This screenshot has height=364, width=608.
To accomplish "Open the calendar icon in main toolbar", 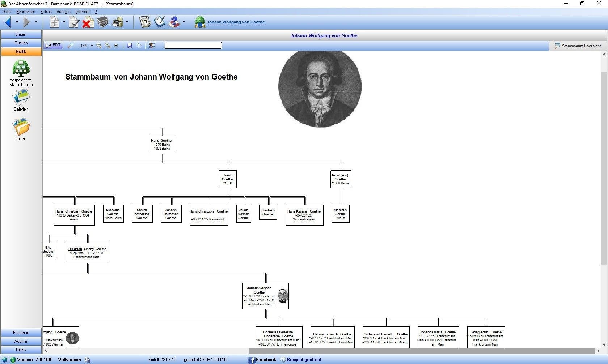I will click(x=145, y=22).
